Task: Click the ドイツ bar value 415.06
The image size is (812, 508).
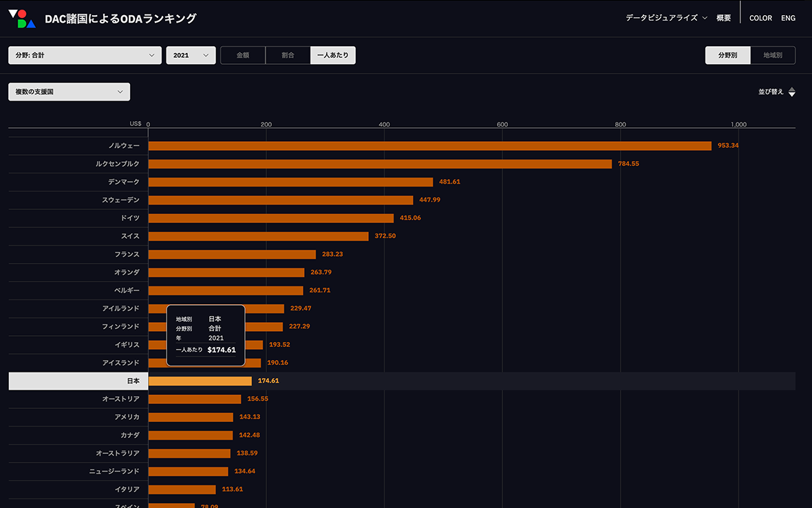Action: pyautogui.click(x=410, y=218)
